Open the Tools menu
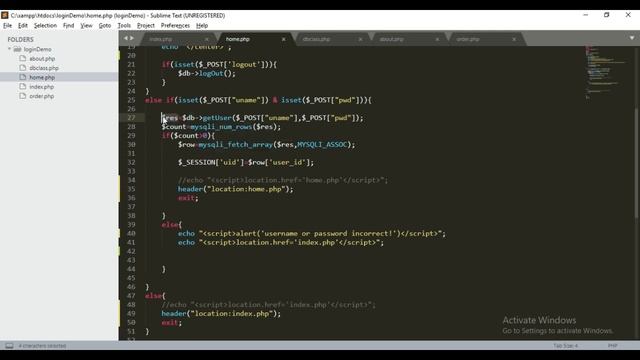This screenshot has width=640, height=360. coord(124,25)
